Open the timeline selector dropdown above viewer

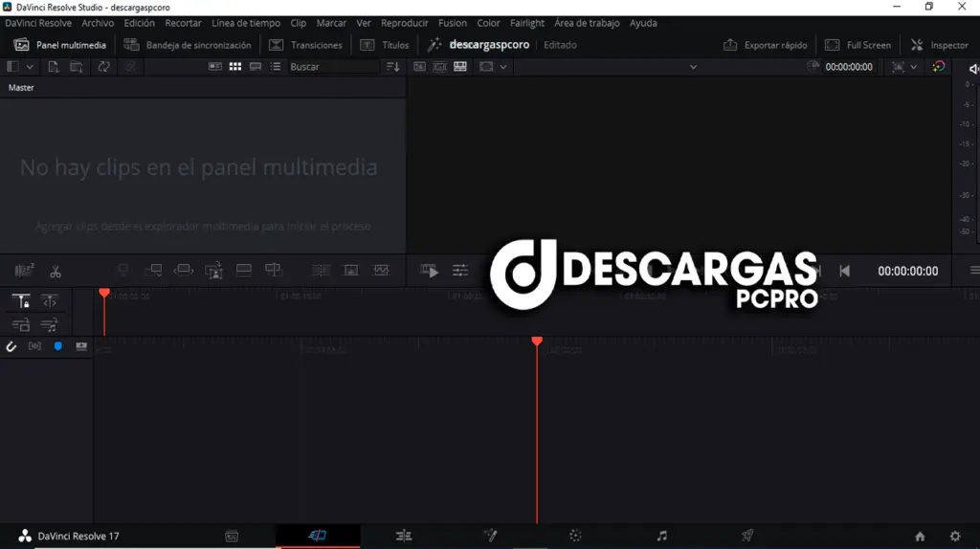693,67
